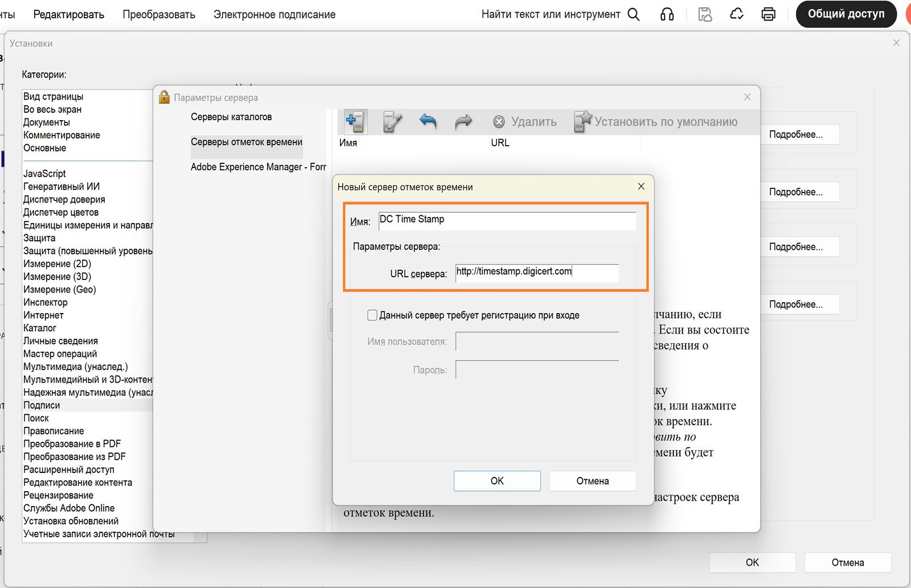The image size is (911, 588).
Task: Click the Имя input field
Action: [507, 220]
